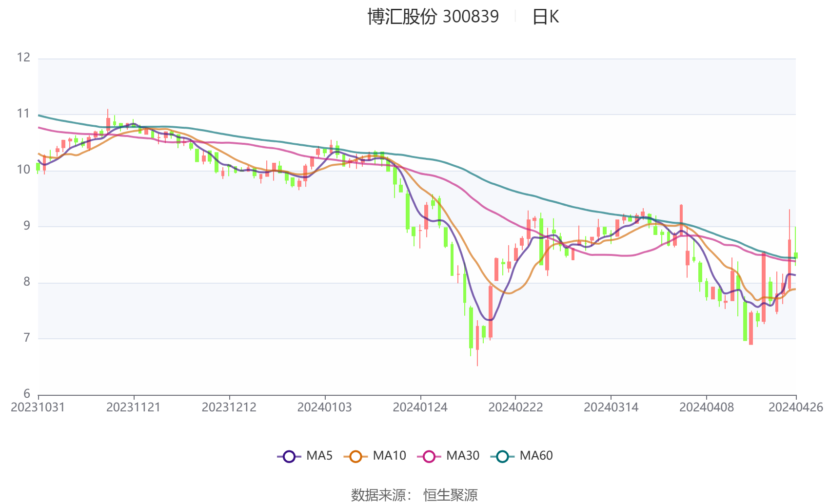Click the orange MA10 legend circle icon
Viewport: 829px width, 504px height.
pyautogui.click(x=355, y=456)
